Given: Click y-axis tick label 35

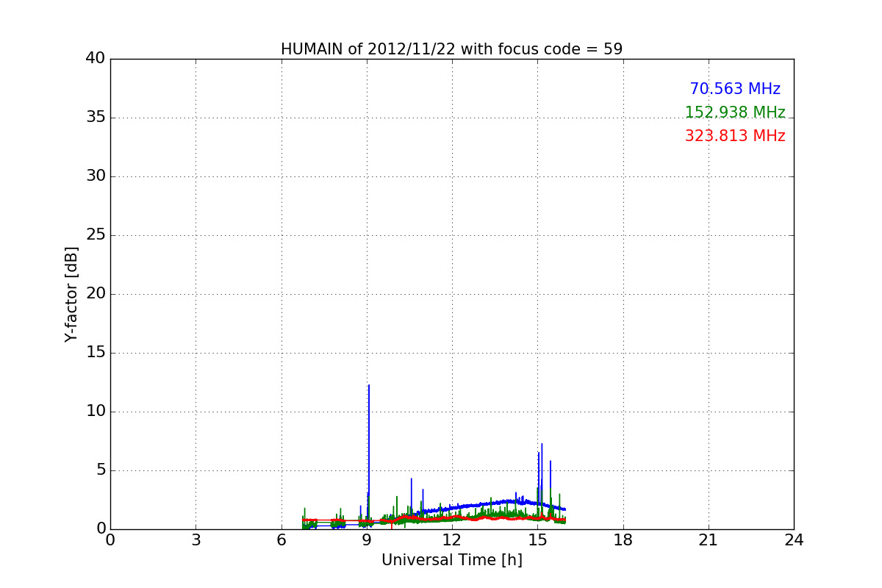Looking at the screenshot, I should 96,118.
